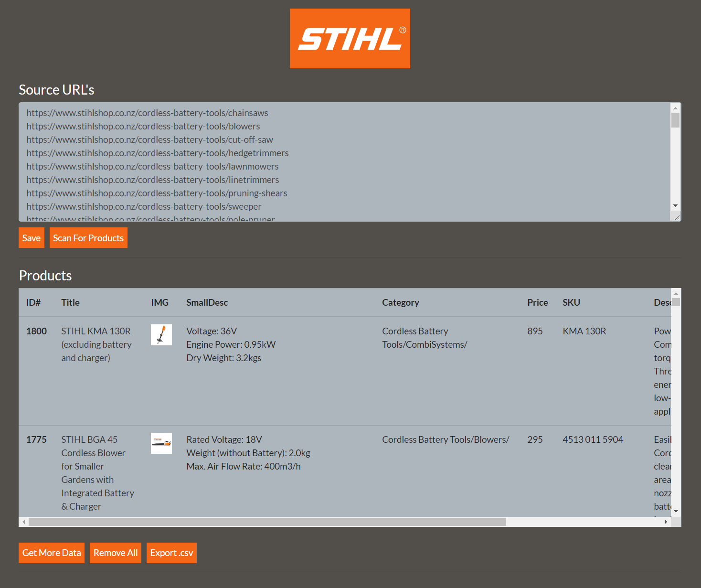The height and width of the screenshot is (588, 701).
Task: Click the price 295 cell
Action: pos(535,439)
